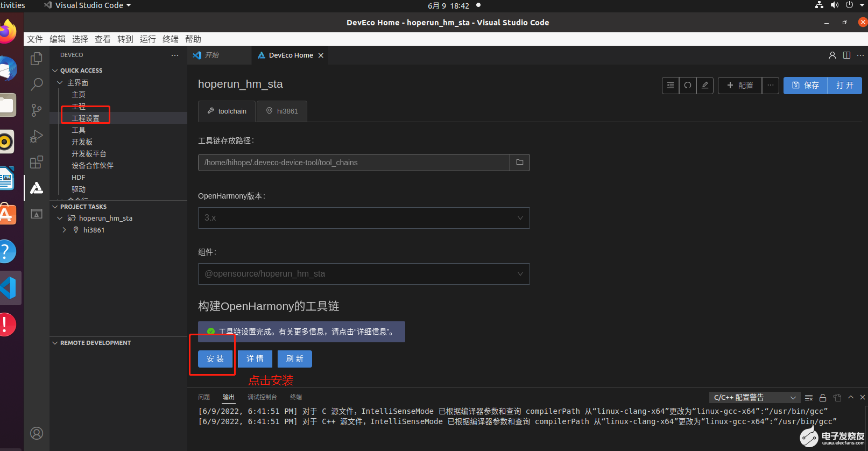Open the Extensions view

point(37,162)
